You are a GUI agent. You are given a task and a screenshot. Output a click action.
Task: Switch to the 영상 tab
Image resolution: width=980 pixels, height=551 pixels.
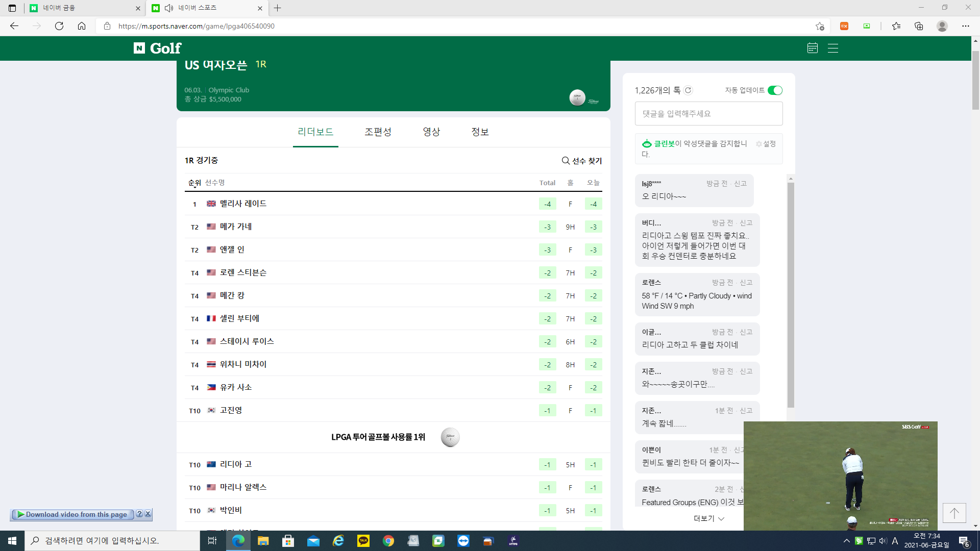point(431,132)
